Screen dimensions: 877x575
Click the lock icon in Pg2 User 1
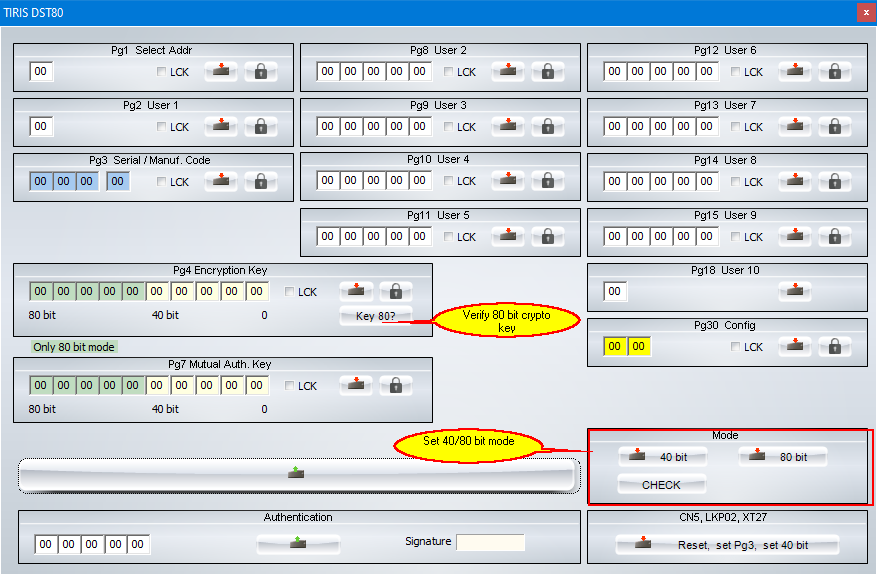coord(261,126)
